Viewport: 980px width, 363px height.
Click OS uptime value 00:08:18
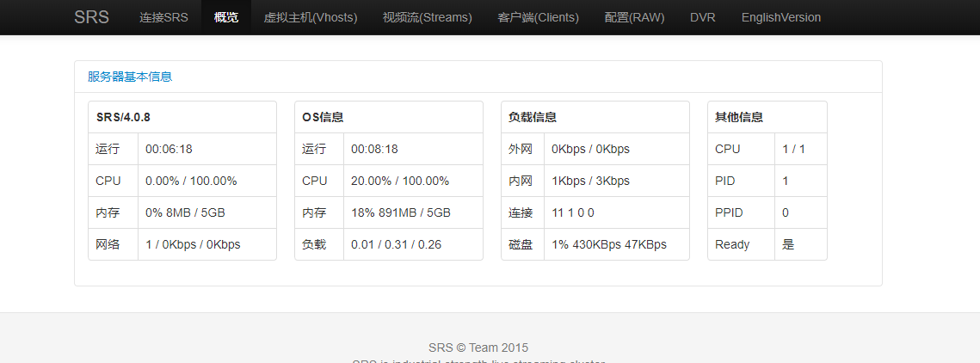374,150
